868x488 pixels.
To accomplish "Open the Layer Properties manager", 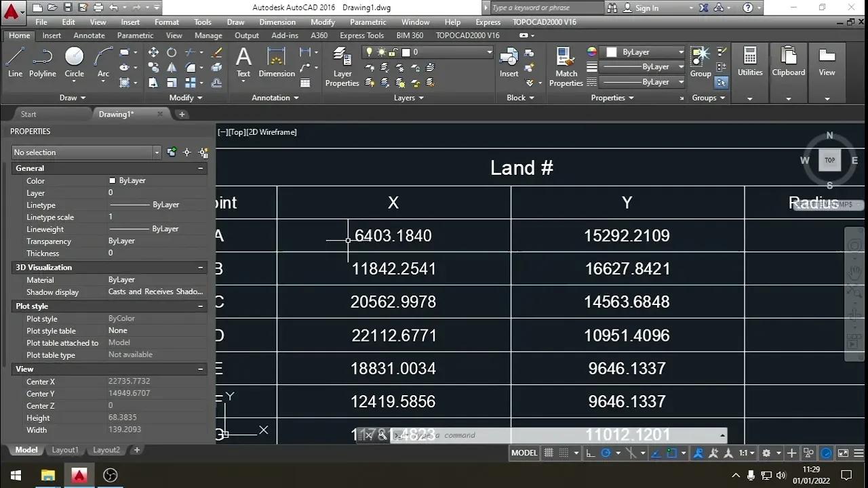I will pos(342,66).
